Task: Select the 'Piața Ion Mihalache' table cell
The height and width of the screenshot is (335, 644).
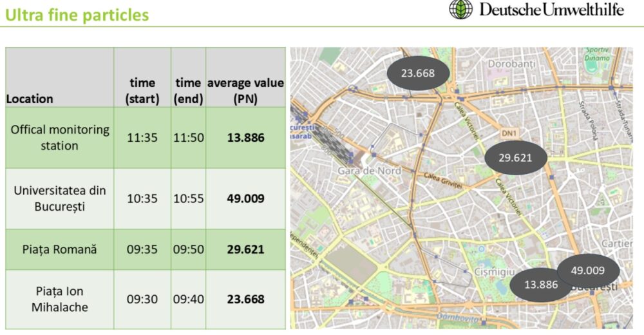Action: (60, 300)
